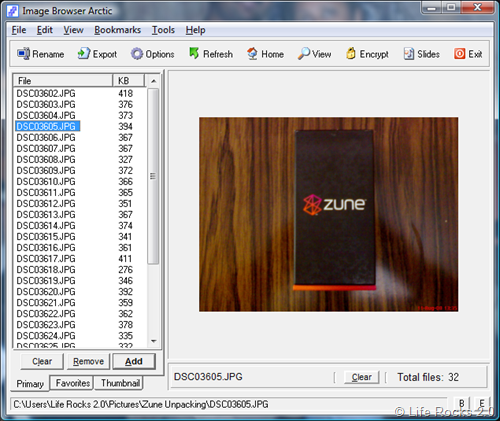Click the Add button

(x=134, y=361)
